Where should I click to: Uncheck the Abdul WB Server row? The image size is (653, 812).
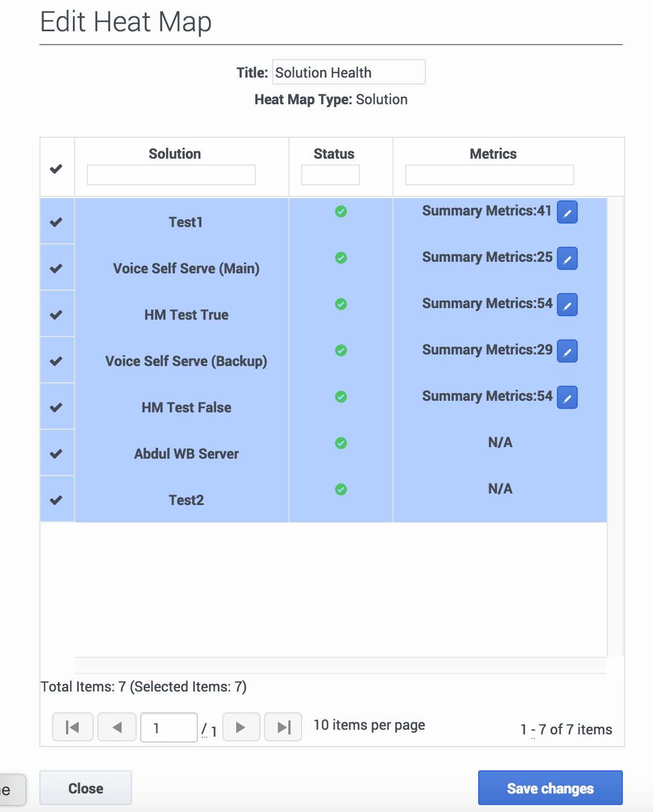(56, 454)
